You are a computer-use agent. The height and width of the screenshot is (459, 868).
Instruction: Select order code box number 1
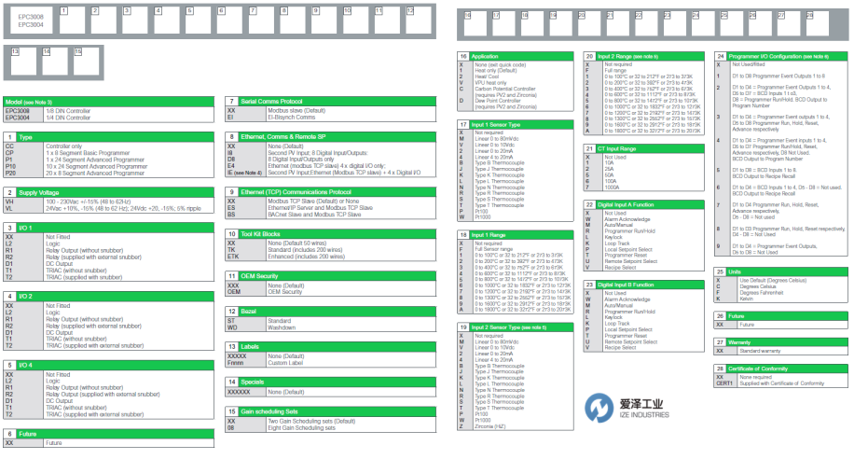[73, 21]
